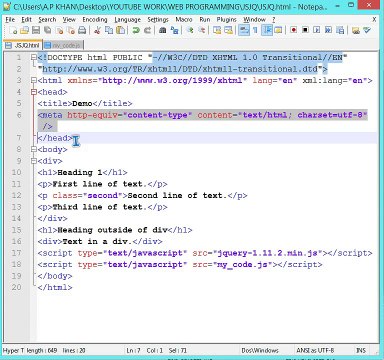The image size is (384, 360).
Task: Collapse the html fold marker at line 3
Action: point(33,81)
